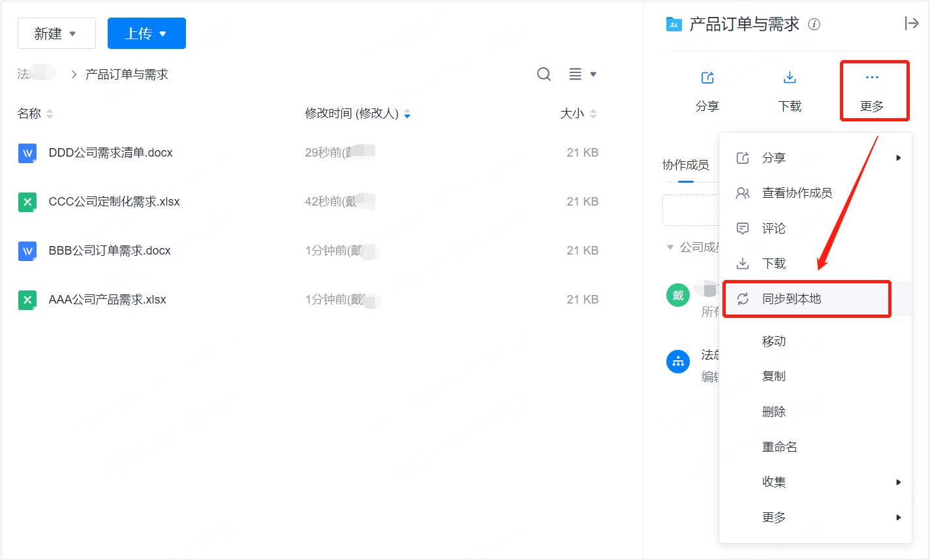Image resolution: width=930 pixels, height=560 pixels.
Task: Open the 更多 ellipsis icon in the details panel
Action: click(873, 77)
